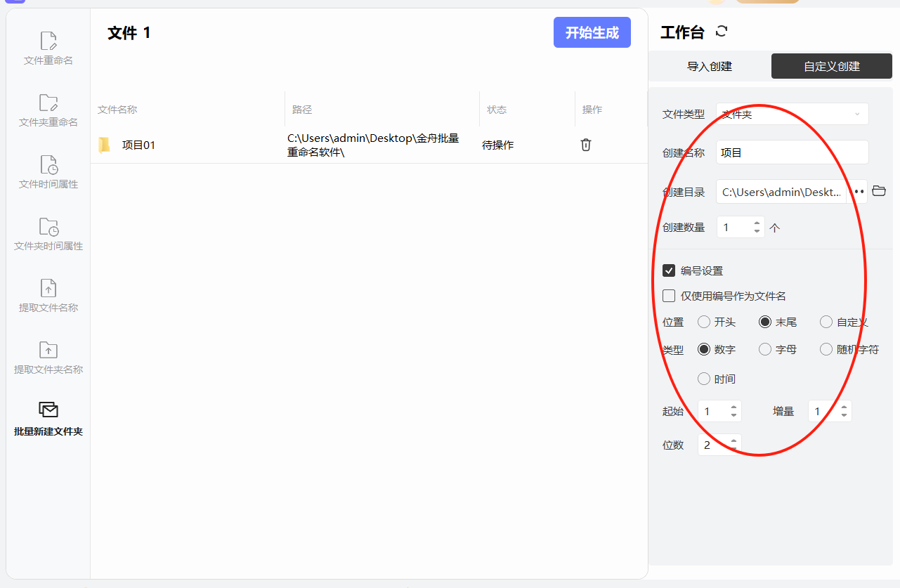This screenshot has height=588, width=900.
Task: Click the 项目01 file name
Action: (138, 145)
